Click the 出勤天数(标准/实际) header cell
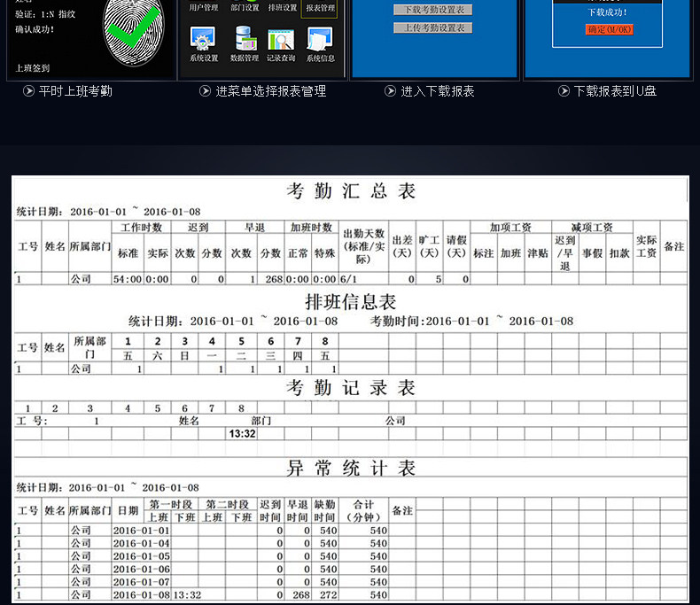Image resolution: width=700 pixels, height=605 pixels. (x=363, y=246)
